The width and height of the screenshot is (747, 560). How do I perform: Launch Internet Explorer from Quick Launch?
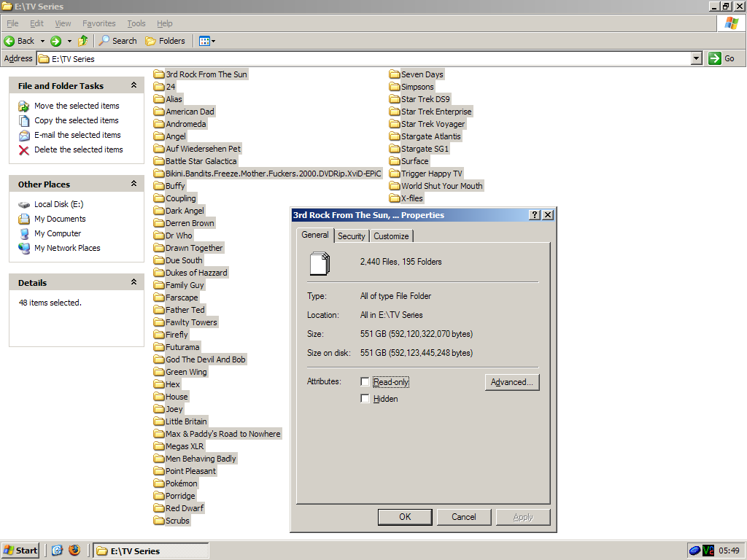(57, 551)
